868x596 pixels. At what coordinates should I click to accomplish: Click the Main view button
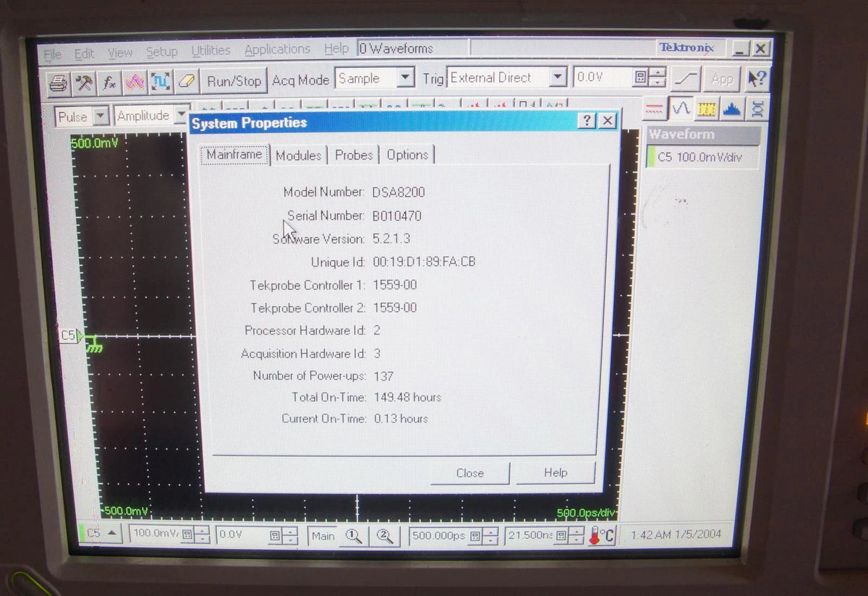[323, 536]
